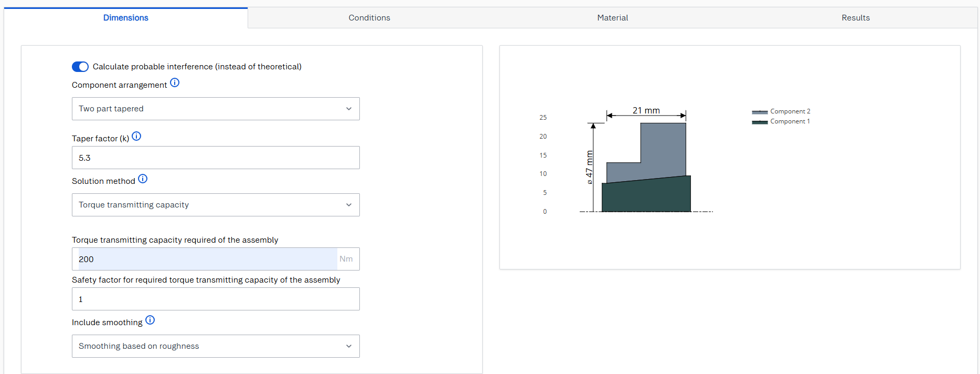Open the Include smoothing dropdown

point(216,346)
